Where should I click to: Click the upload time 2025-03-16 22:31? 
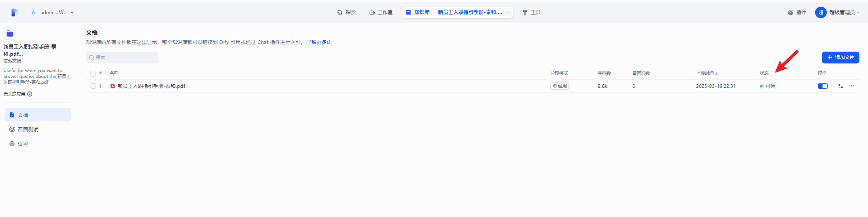pyautogui.click(x=715, y=86)
